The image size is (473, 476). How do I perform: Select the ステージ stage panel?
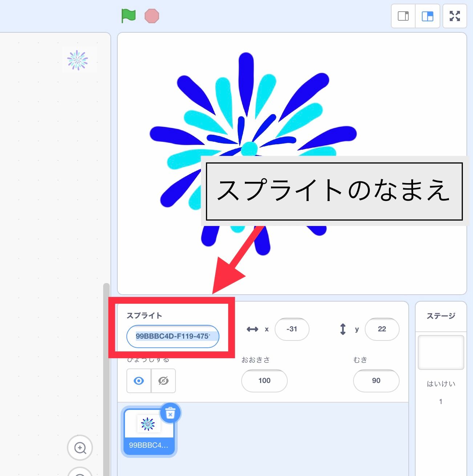pos(441,316)
